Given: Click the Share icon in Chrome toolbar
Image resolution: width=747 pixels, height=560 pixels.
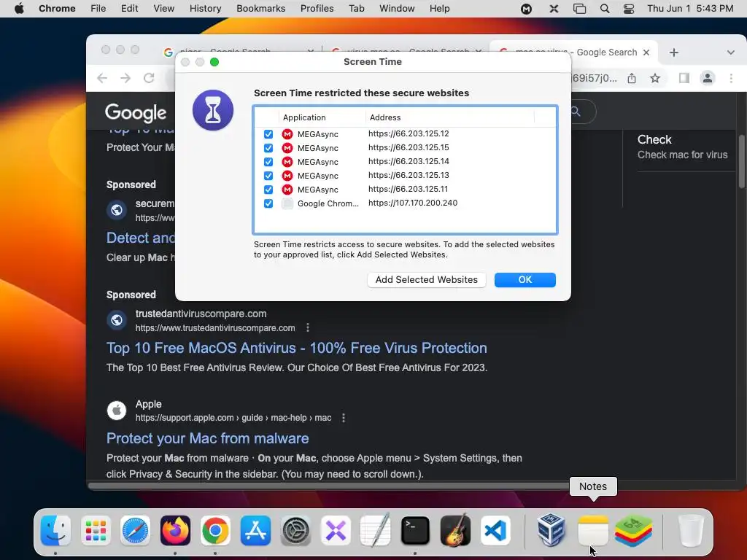Looking at the screenshot, I should click(632, 78).
